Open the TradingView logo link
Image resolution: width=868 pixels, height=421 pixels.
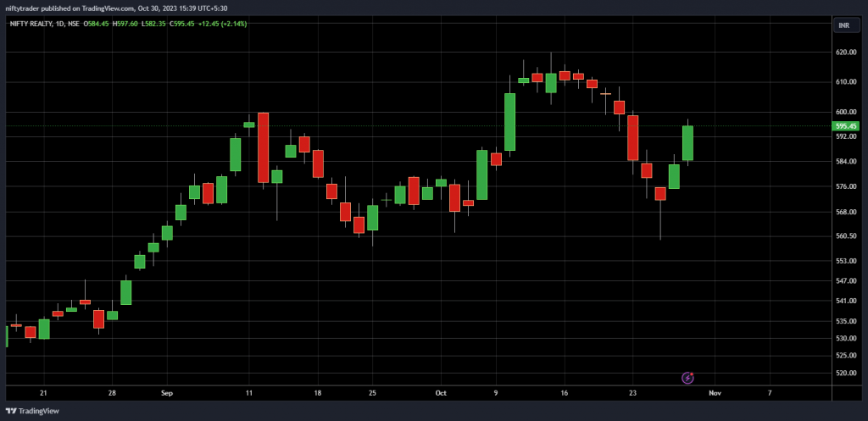[32, 411]
